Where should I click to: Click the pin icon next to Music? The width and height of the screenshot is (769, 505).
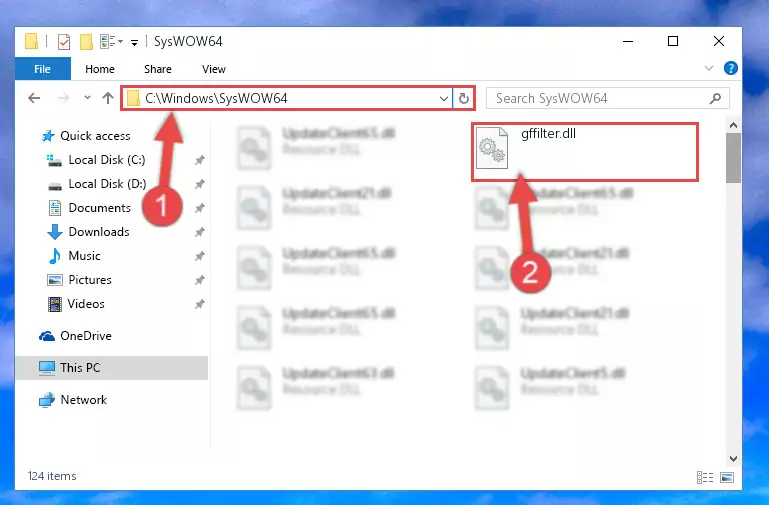(x=200, y=256)
